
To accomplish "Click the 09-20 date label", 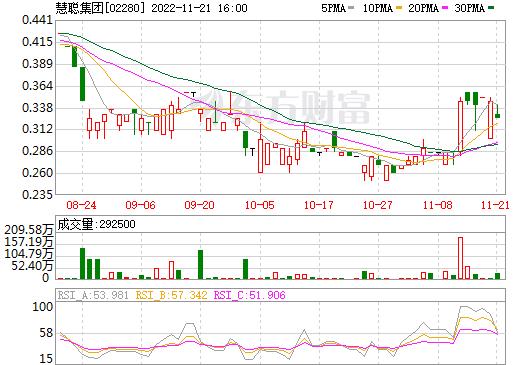I will 199,205.
